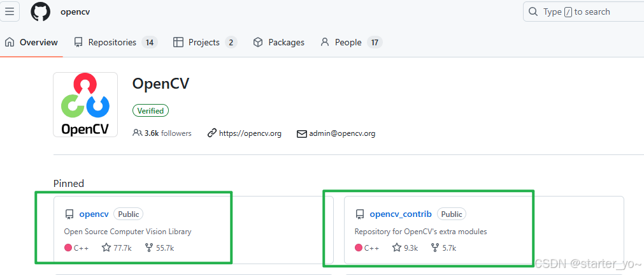
Task: Open the Projects tab
Action: point(205,42)
